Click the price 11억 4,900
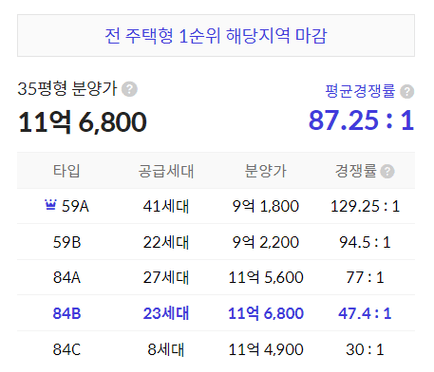 (x=266, y=350)
